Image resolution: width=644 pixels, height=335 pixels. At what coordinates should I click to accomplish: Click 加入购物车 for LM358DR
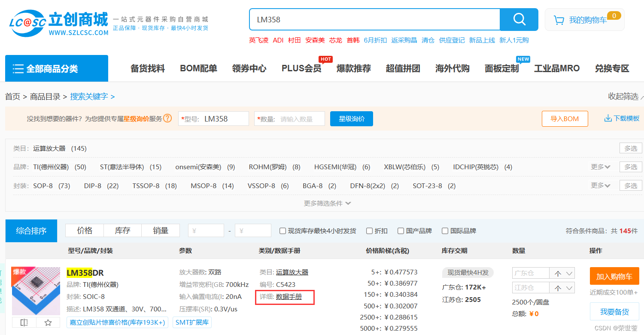click(614, 276)
